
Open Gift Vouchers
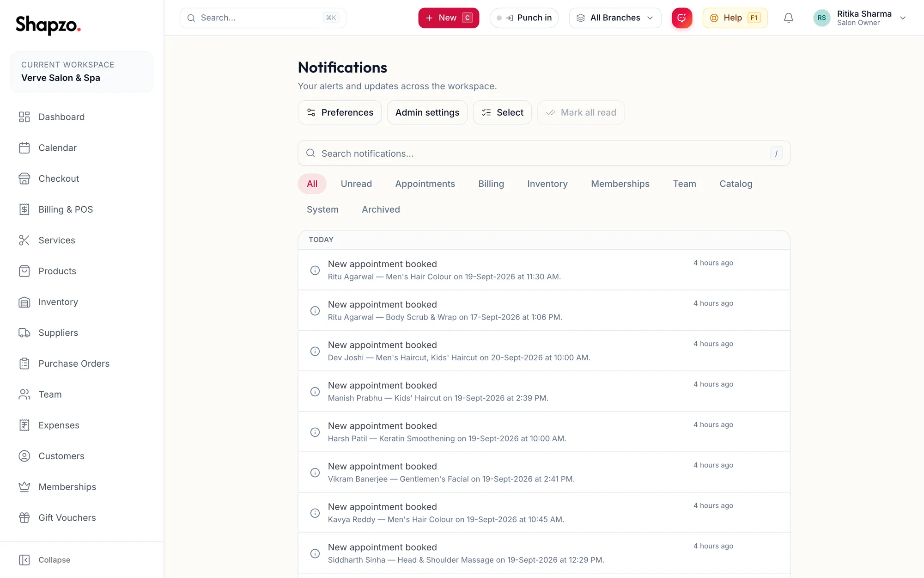click(82, 518)
